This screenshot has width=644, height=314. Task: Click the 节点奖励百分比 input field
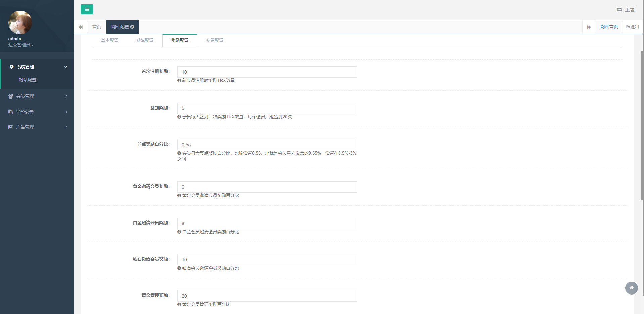point(267,145)
